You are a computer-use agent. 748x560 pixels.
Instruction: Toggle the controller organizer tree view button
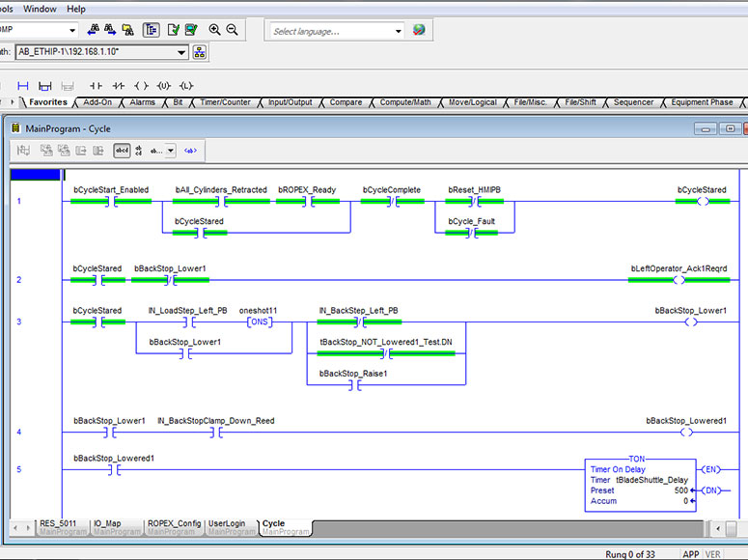click(x=152, y=30)
